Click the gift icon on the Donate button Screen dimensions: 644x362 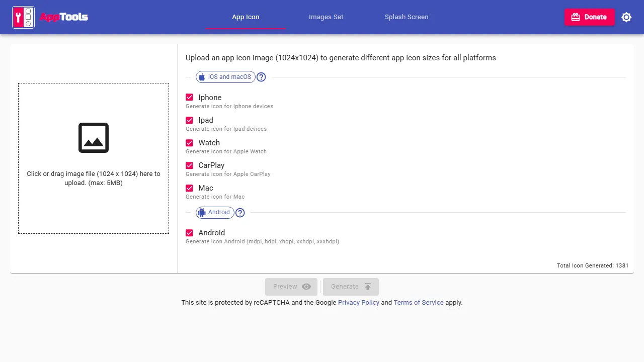[575, 17]
